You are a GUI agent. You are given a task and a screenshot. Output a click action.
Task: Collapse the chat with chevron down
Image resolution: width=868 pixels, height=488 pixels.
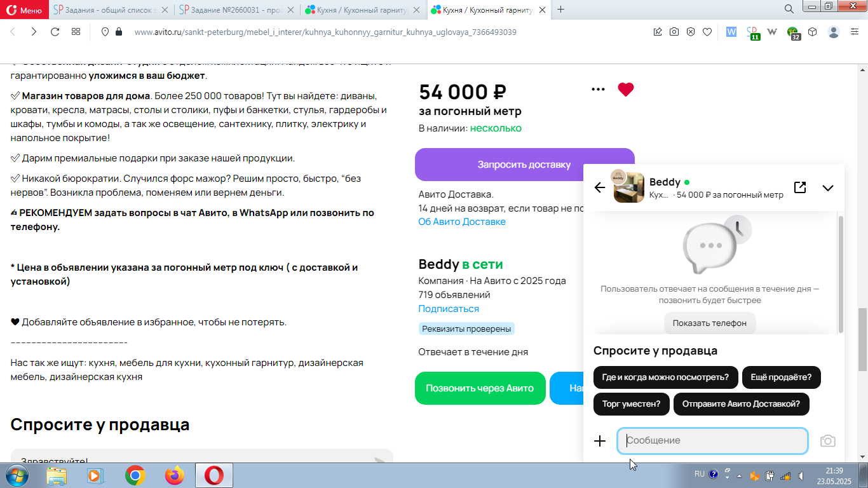827,188
